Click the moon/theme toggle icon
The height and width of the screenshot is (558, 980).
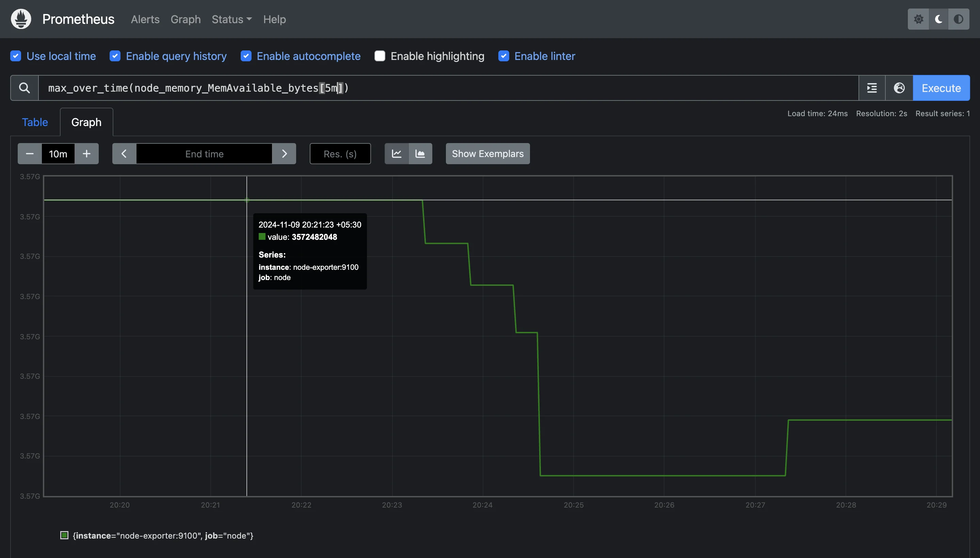tap(939, 19)
